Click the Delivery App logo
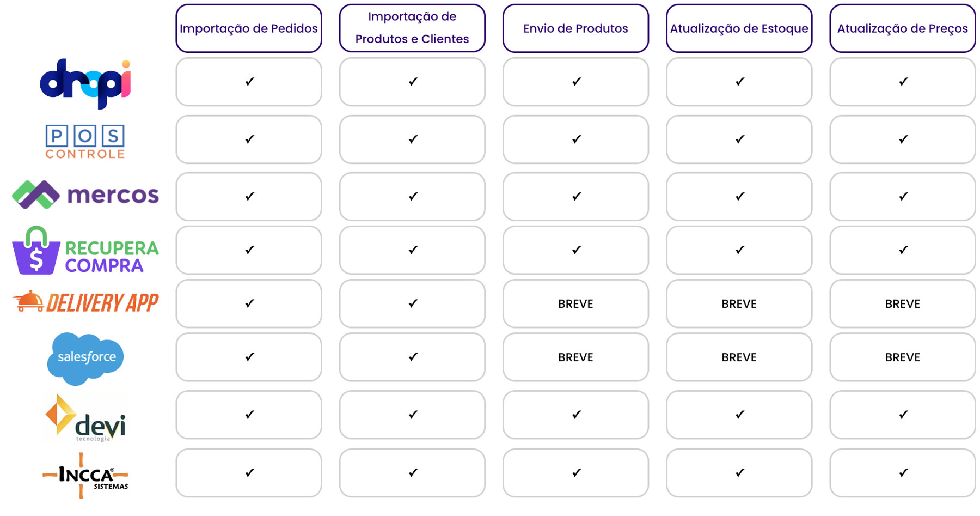Image resolution: width=980 pixels, height=516 pixels. (x=85, y=302)
